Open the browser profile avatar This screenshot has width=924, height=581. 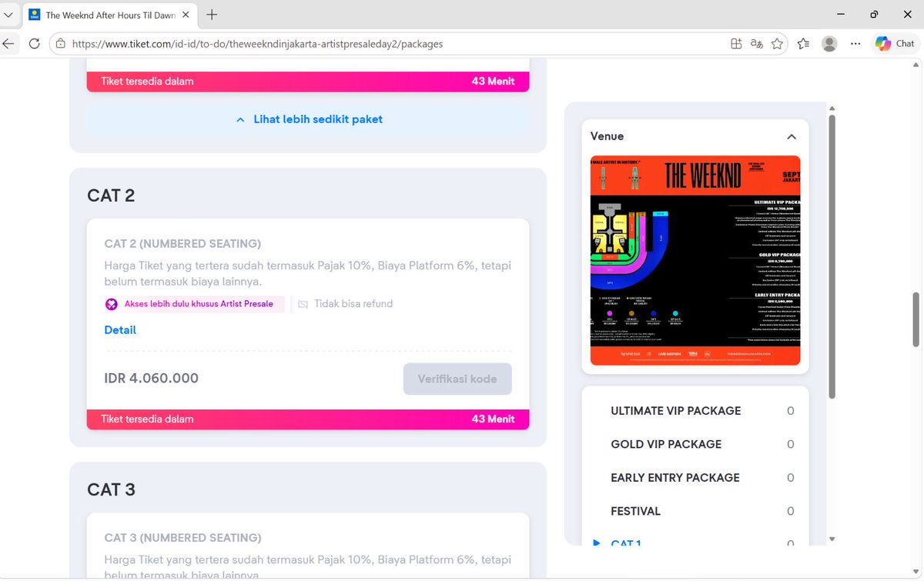pyautogui.click(x=829, y=44)
